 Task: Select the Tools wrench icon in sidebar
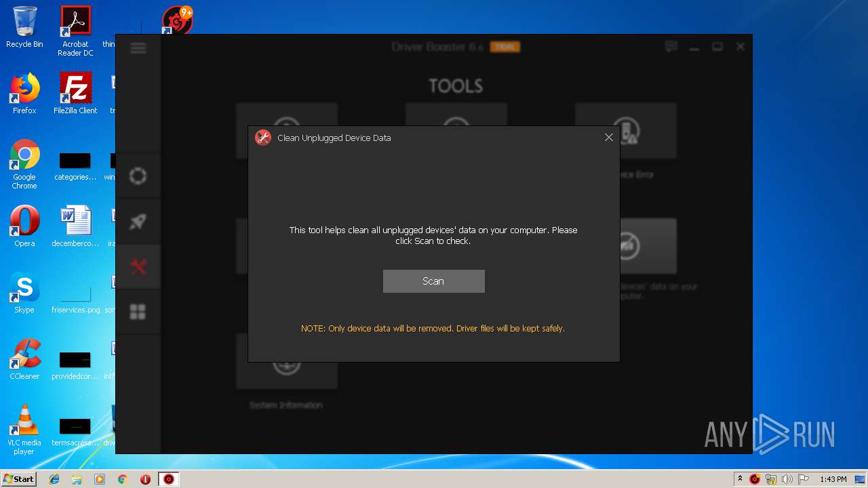138,266
